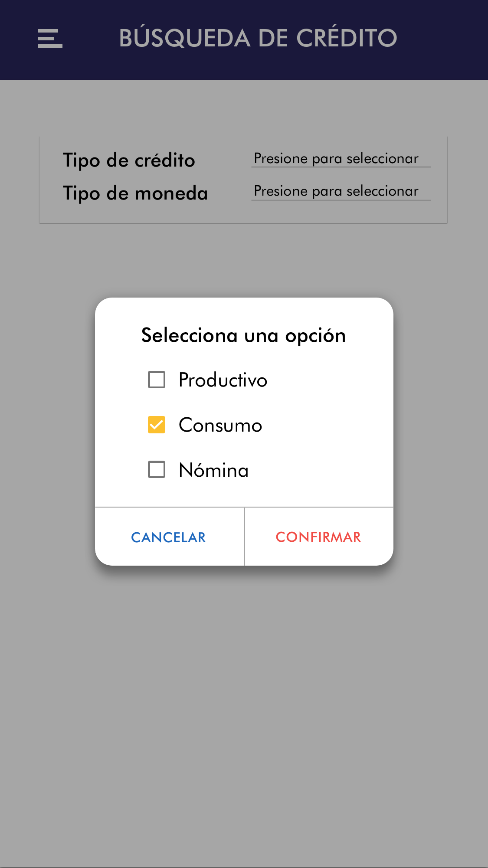Click the "Tipo de crédito" label

[129, 160]
